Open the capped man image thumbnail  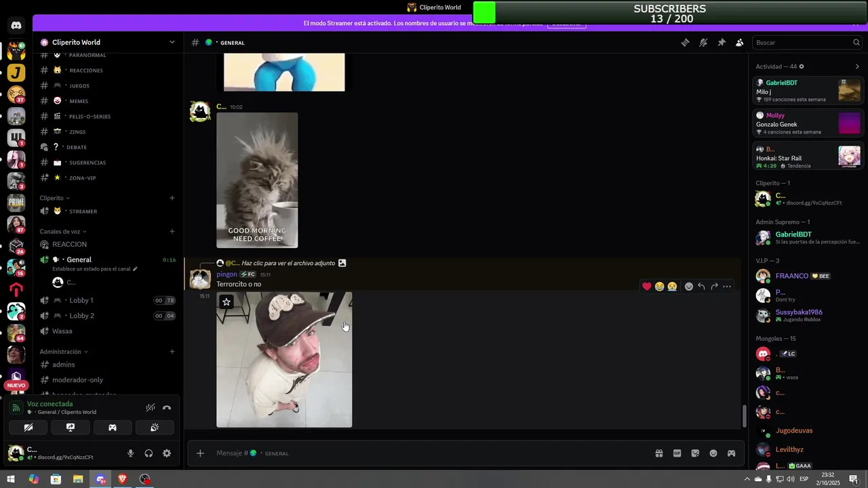(284, 360)
